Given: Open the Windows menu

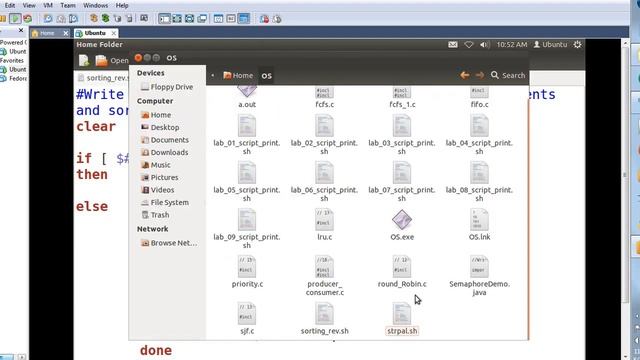Looking at the screenshot, I should (96, 5).
